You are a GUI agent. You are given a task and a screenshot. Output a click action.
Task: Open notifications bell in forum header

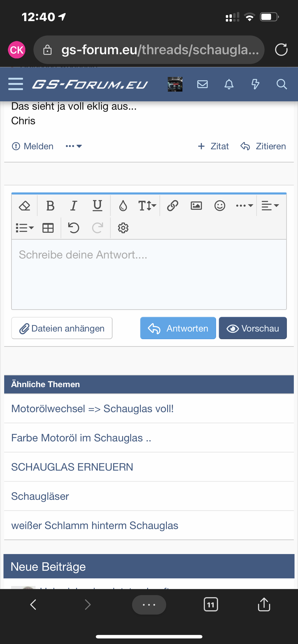point(229,84)
